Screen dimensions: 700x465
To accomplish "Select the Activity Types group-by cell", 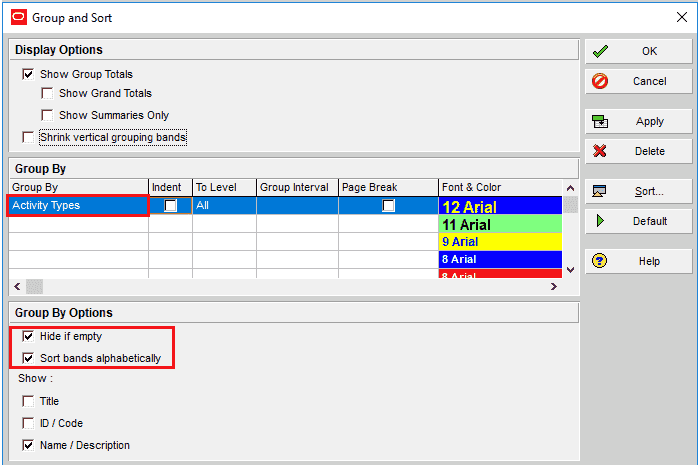I will pos(78,205).
